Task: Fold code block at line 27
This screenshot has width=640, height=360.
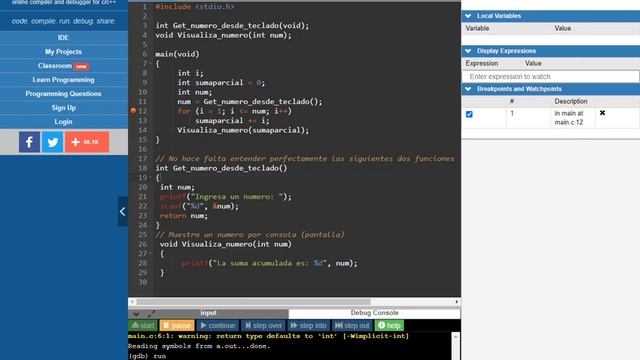Action: pos(150,253)
